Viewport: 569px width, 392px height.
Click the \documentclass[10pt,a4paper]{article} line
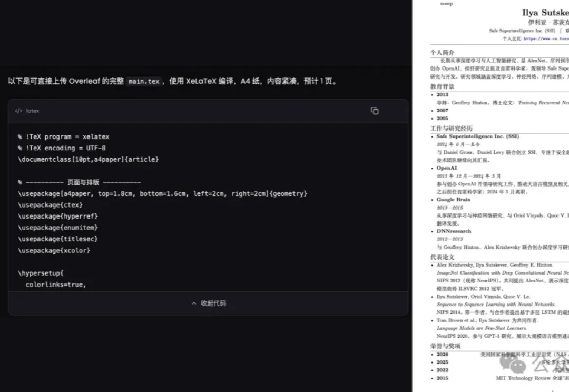point(88,159)
